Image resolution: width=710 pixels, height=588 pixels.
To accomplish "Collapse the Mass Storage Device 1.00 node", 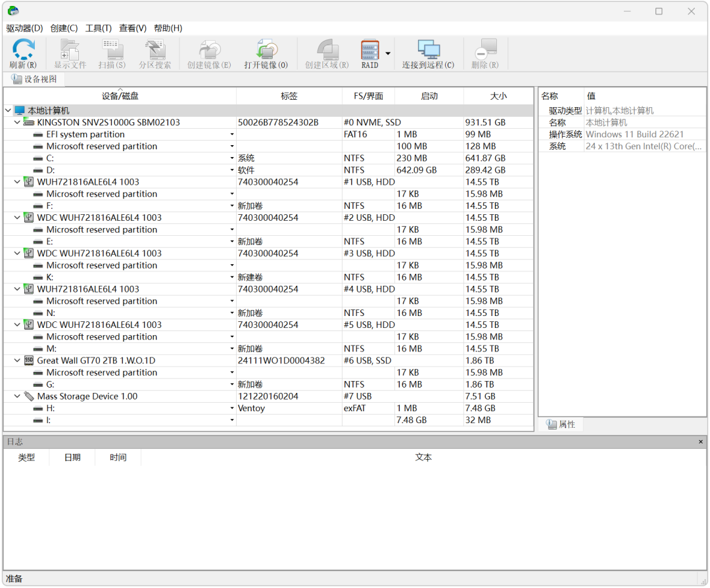I will click(x=17, y=396).
